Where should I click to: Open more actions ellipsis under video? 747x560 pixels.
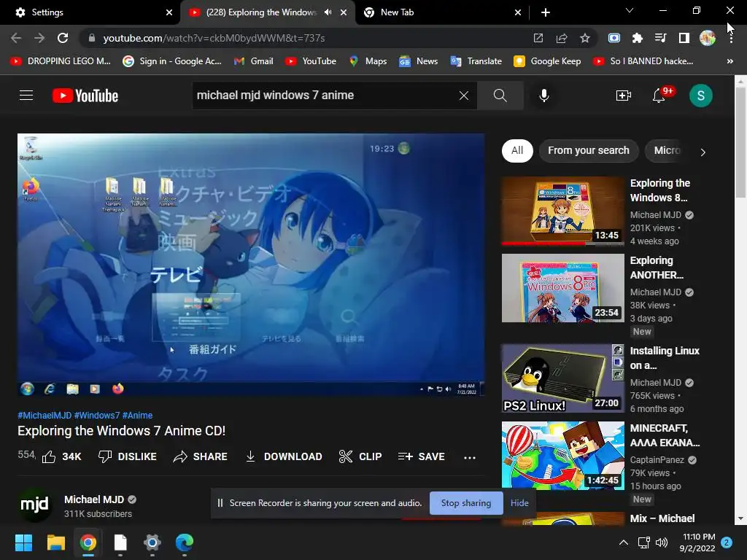coord(470,457)
